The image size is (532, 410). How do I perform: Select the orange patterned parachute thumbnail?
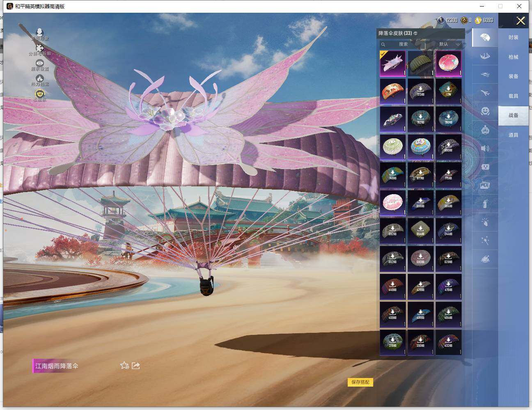[393, 92]
